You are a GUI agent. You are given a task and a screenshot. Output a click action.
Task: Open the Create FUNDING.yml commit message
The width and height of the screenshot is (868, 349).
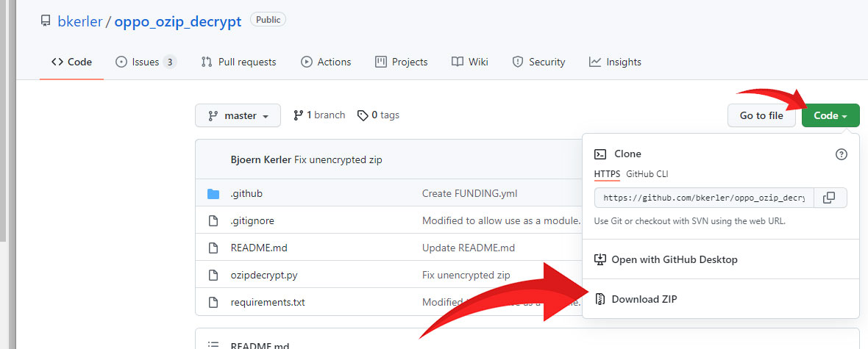(469, 193)
